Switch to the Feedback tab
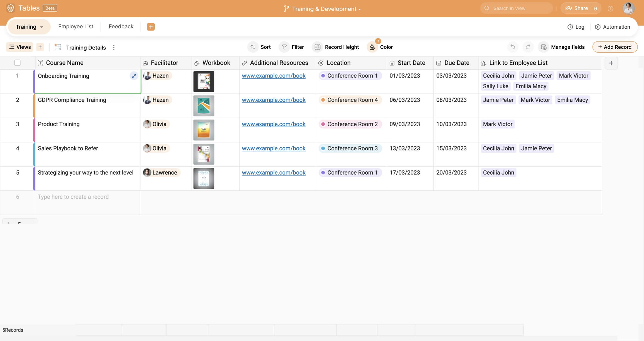Viewport: 644px width, 341px height. coord(121,26)
